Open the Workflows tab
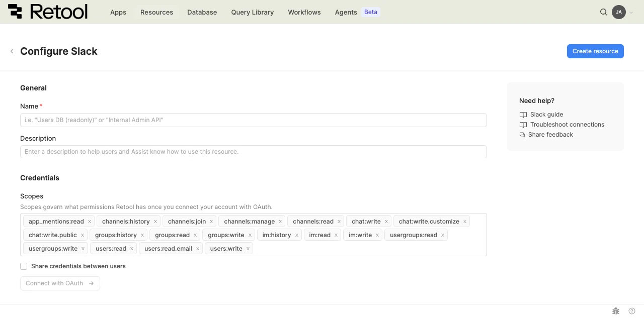 coord(304,12)
